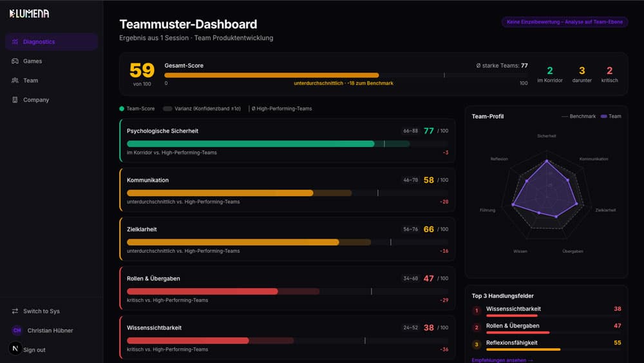The height and width of the screenshot is (363, 644).
Task: Click the 3 darunter counter
Action: click(582, 74)
